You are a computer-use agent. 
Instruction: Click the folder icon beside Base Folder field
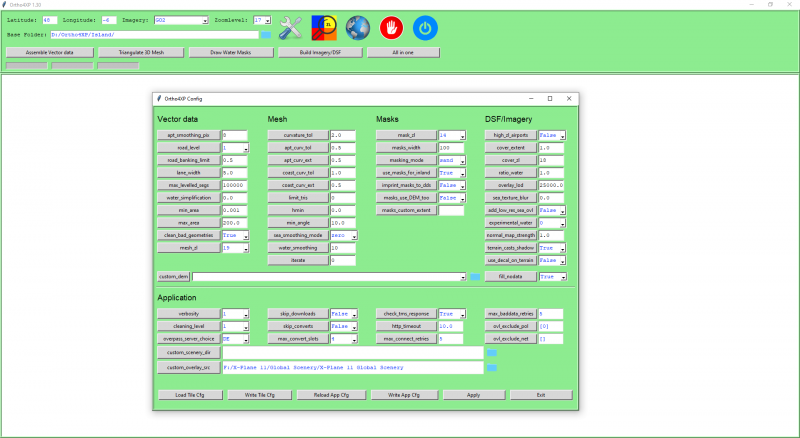tap(266, 35)
